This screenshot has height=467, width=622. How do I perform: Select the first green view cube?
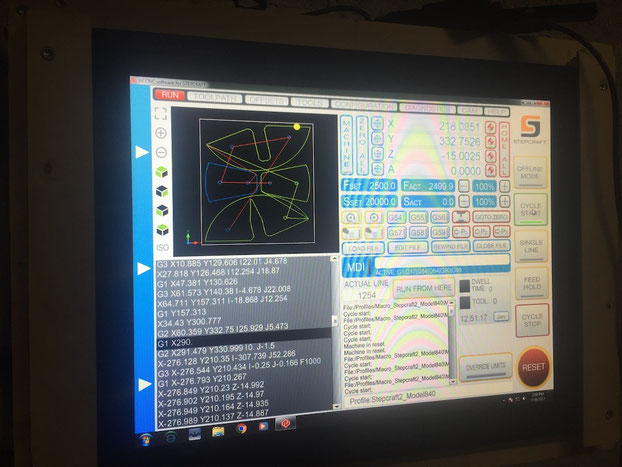coord(161,172)
